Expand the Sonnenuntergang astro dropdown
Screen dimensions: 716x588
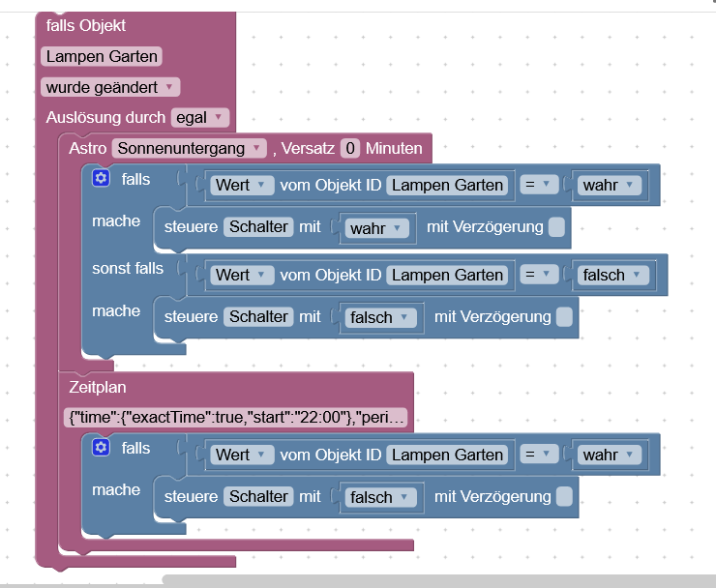(x=189, y=148)
